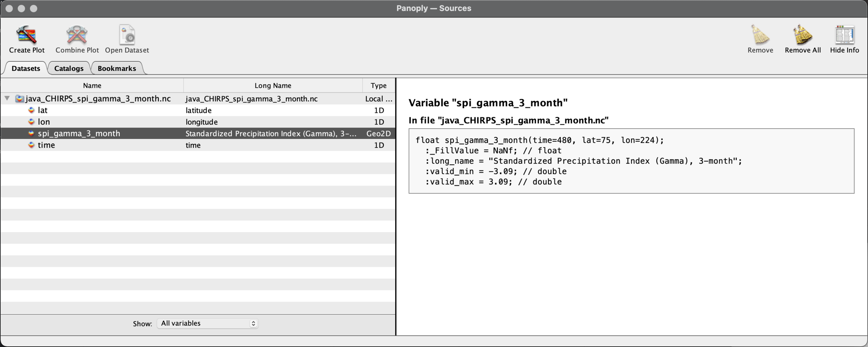Click the Remove broom icon
The image size is (868, 347).
[760, 35]
